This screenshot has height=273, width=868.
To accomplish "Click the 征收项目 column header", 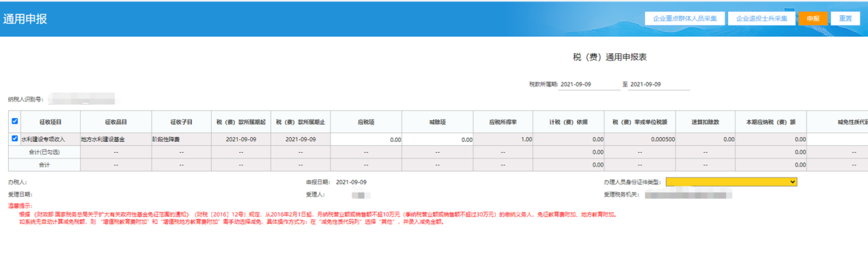I will [51, 122].
